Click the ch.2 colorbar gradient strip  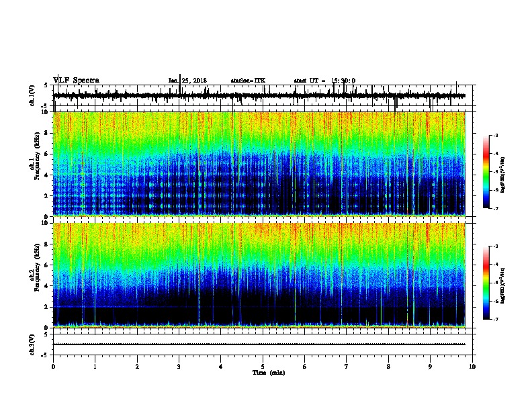click(486, 283)
